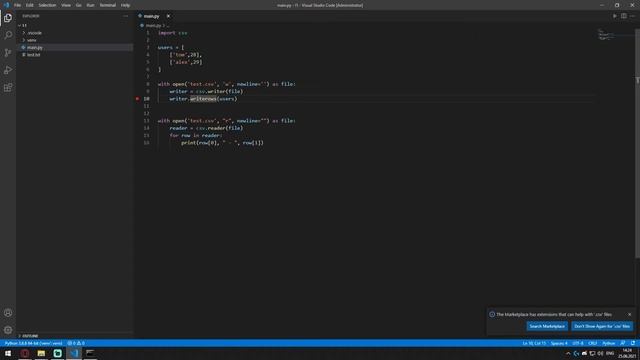The image size is (640, 360).
Task: Open the Selection menu
Action: (x=47, y=5)
